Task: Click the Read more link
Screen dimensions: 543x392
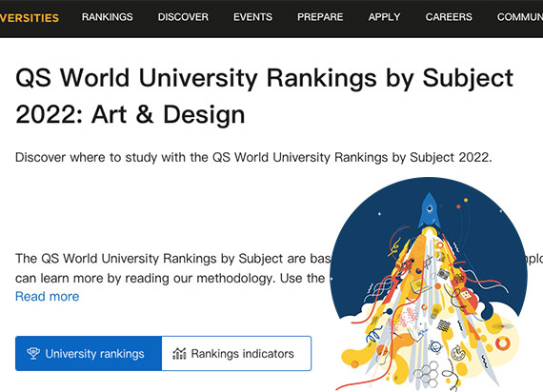Action: 47,297
